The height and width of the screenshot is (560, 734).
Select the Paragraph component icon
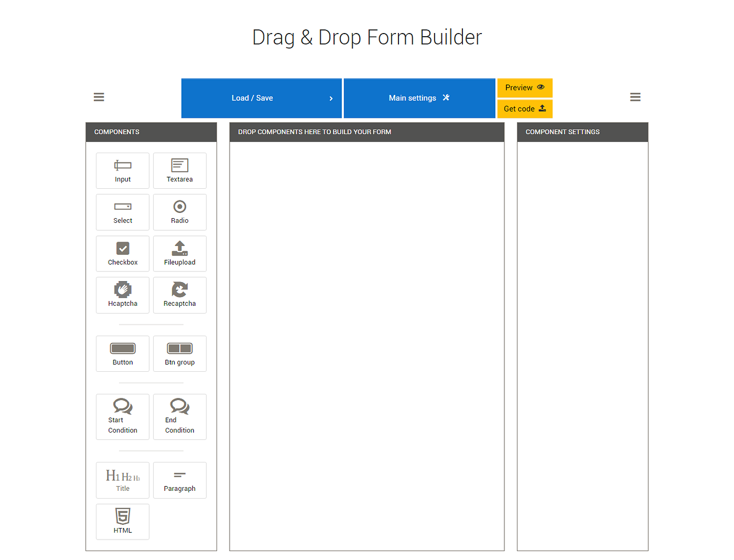pos(179,480)
